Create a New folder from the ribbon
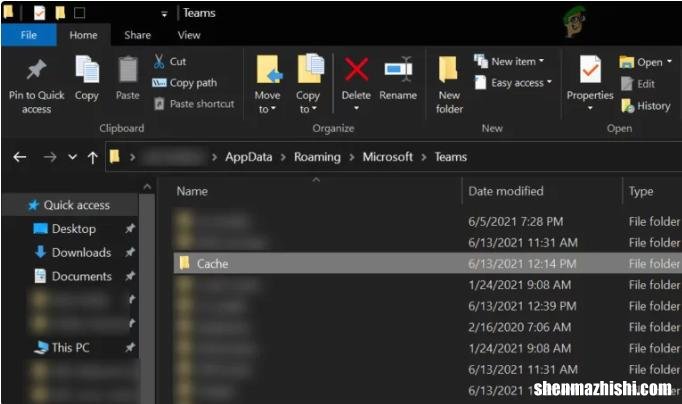The height and width of the screenshot is (404, 682). pyautogui.click(x=449, y=85)
